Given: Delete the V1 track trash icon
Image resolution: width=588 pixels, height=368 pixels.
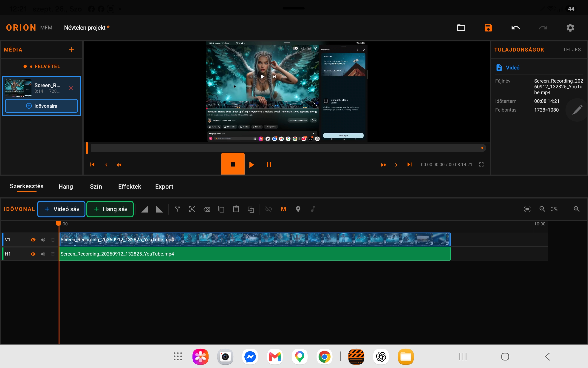Looking at the screenshot, I should tap(53, 240).
